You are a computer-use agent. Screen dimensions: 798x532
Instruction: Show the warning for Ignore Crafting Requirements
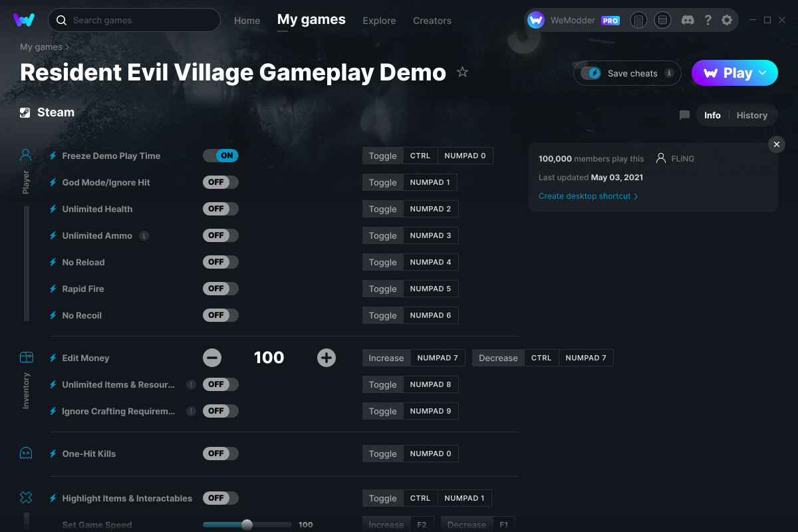[191, 411]
